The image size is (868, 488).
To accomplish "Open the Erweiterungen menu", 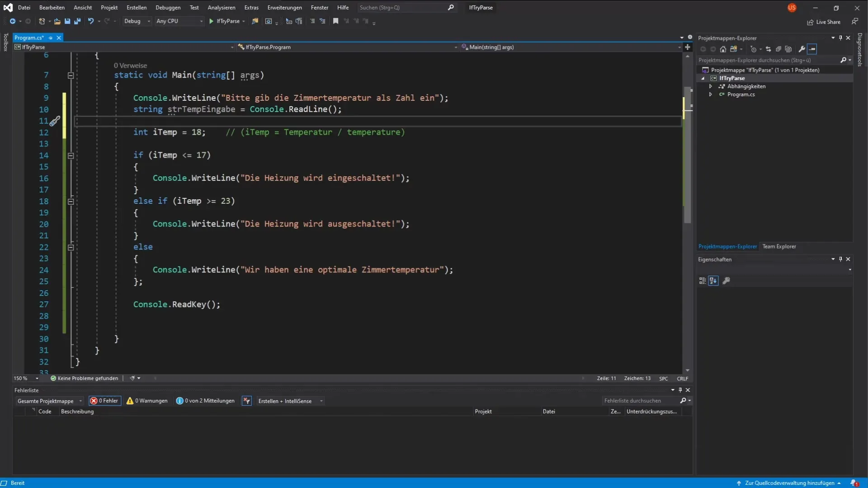I will pyautogui.click(x=284, y=8).
